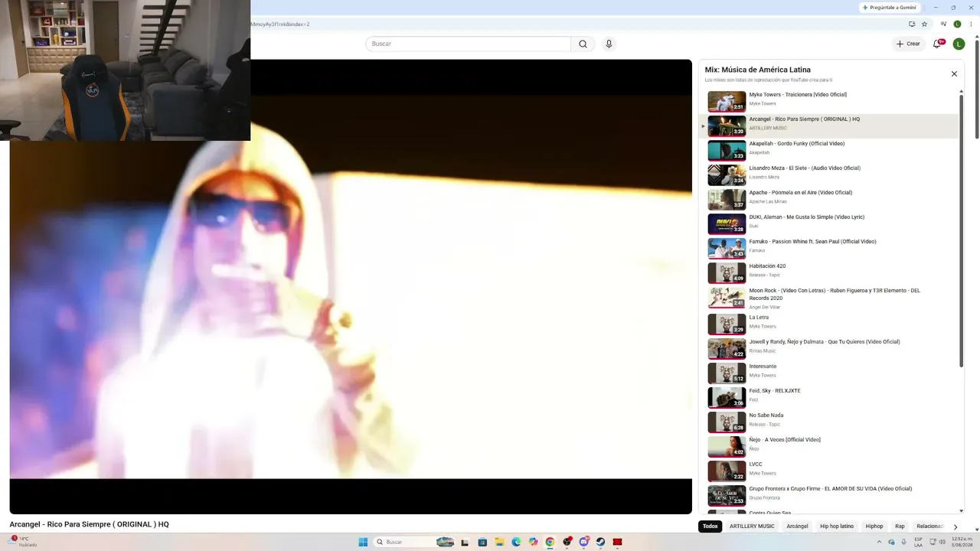Play Lisandro Meza - El Siete from the mix
980x551 pixels.
(829, 174)
